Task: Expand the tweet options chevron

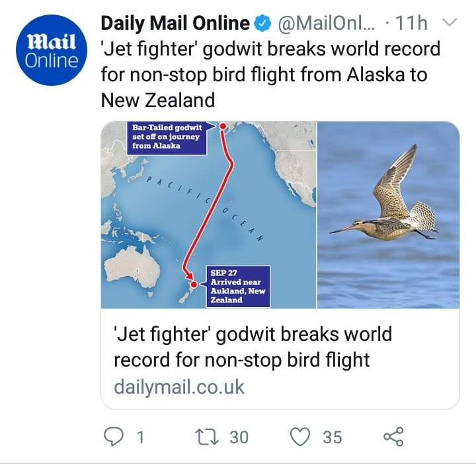Action: pos(448,22)
